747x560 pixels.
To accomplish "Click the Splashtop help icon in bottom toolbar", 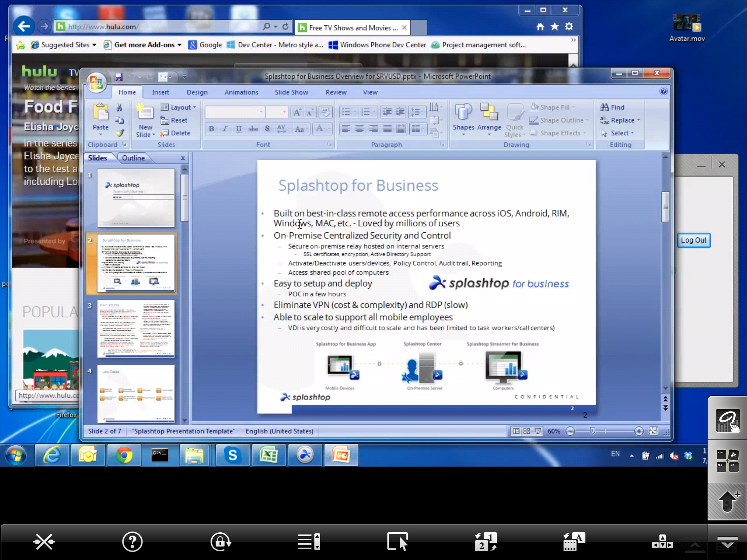I will click(132, 542).
